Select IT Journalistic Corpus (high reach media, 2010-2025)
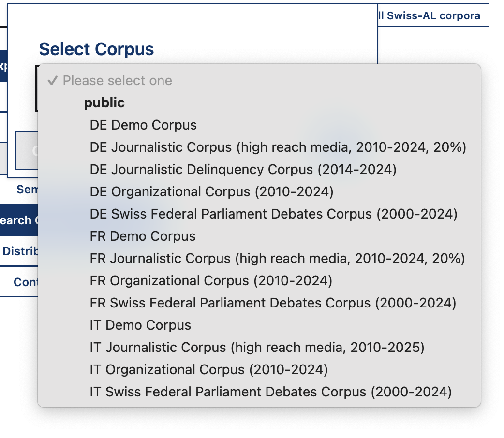The width and height of the screenshot is (504, 438). (257, 348)
